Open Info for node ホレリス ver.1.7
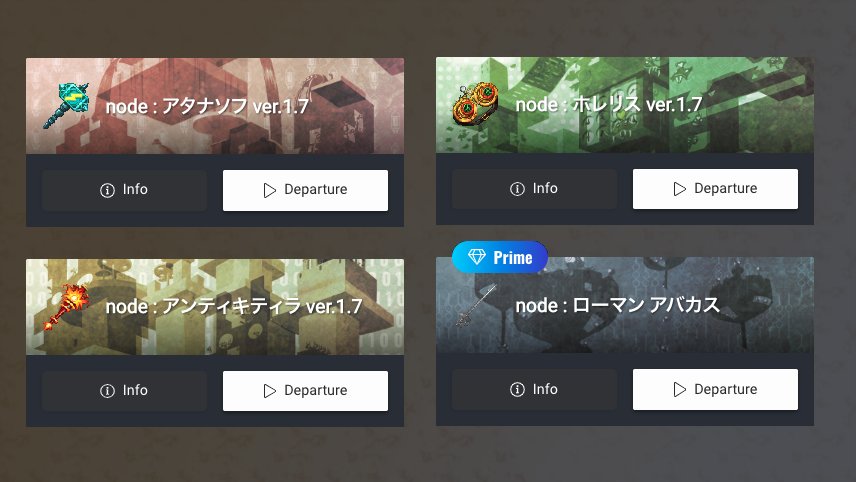856x482 pixels. [534, 189]
